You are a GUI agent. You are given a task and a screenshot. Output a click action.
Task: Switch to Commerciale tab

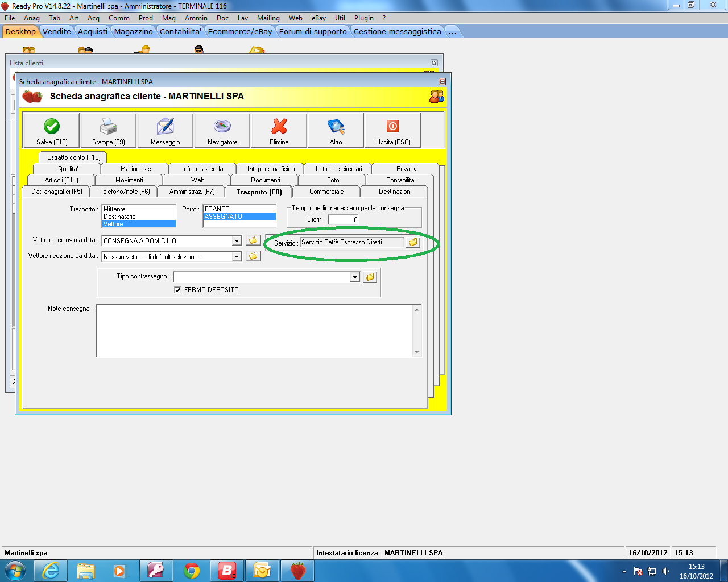tap(326, 192)
